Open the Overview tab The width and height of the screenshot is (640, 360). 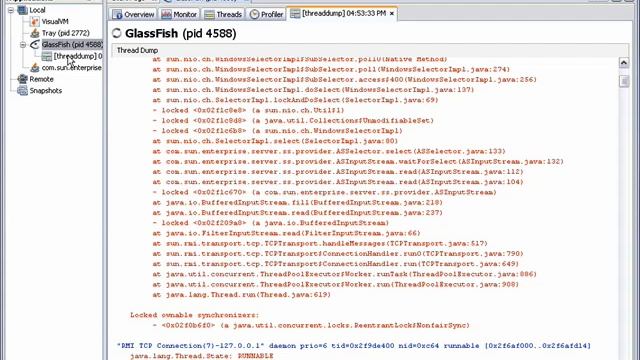tap(133, 14)
